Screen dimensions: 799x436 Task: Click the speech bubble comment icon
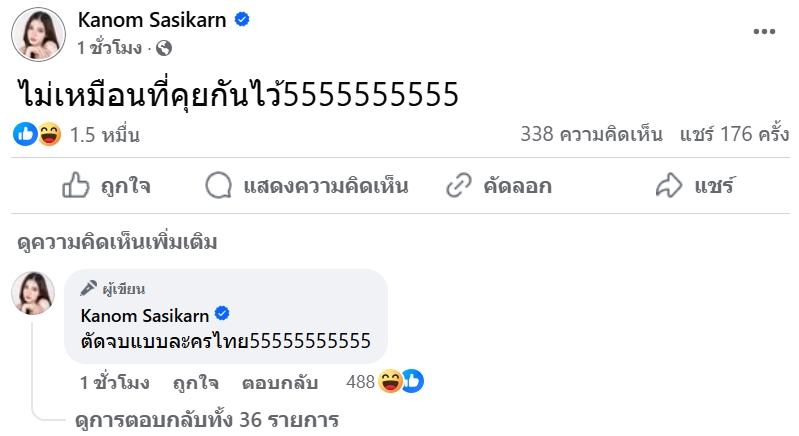(218, 185)
